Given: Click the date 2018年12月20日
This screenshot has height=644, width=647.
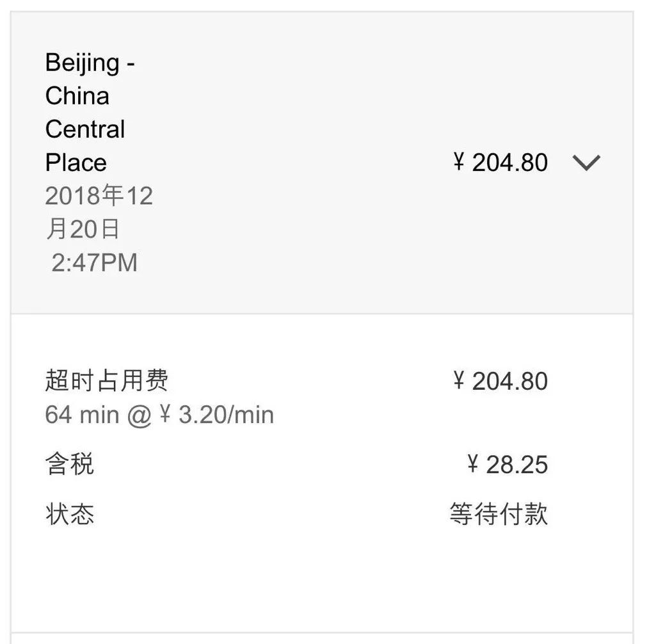Looking at the screenshot, I should click(x=99, y=212).
